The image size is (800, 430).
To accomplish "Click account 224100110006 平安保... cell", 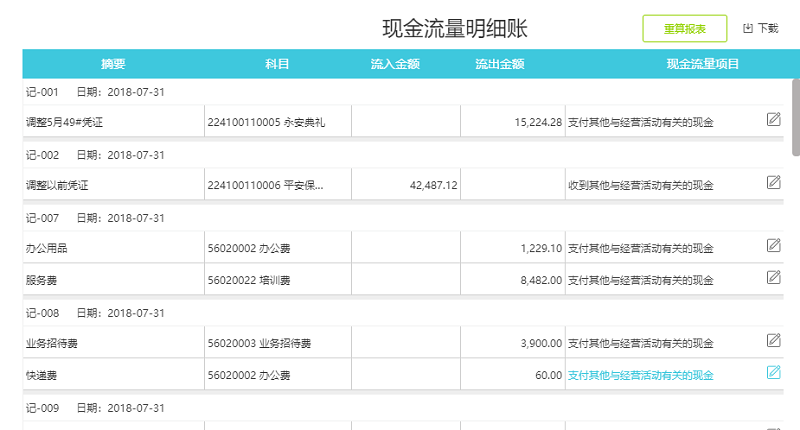I will coord(278,185).
